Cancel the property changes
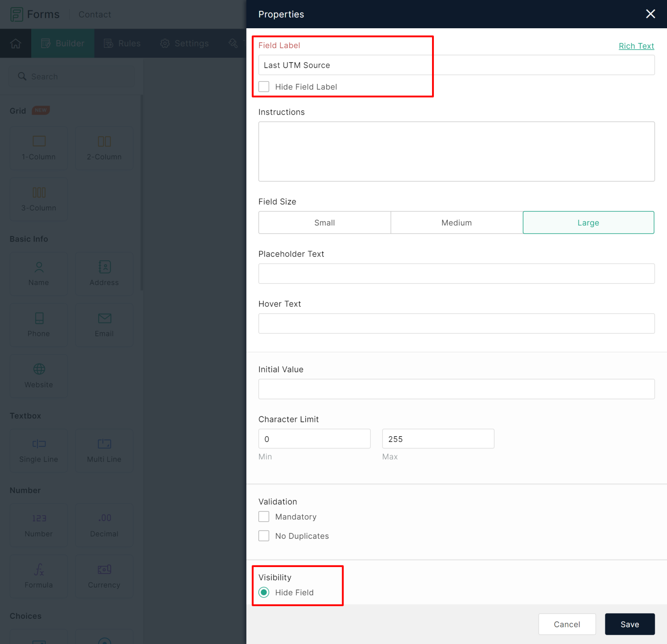Viewport: 667px width, 644px height. (567, 624)
